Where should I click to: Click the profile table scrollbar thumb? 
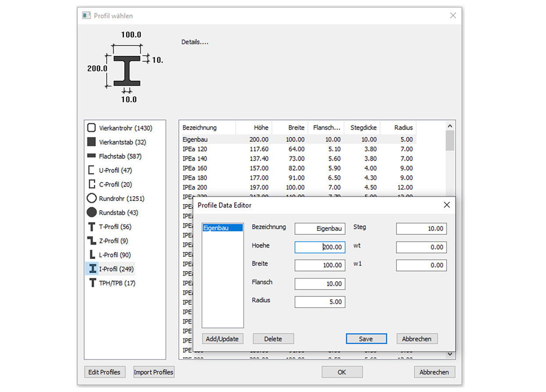[450, 140]
